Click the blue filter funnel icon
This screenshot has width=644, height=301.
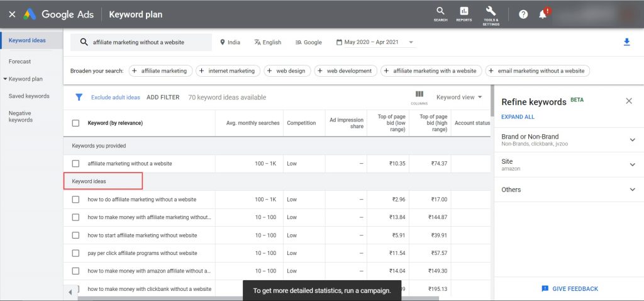(79, 98)
